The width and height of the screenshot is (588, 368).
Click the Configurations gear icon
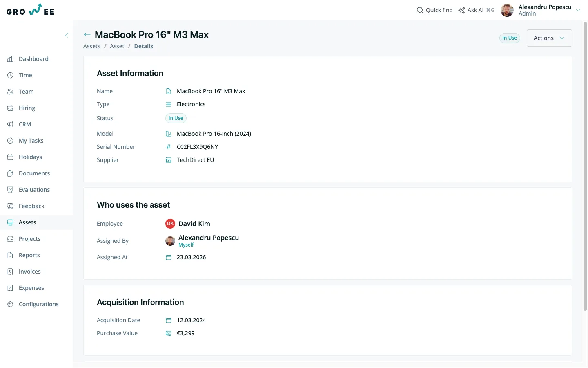point(10,304)
